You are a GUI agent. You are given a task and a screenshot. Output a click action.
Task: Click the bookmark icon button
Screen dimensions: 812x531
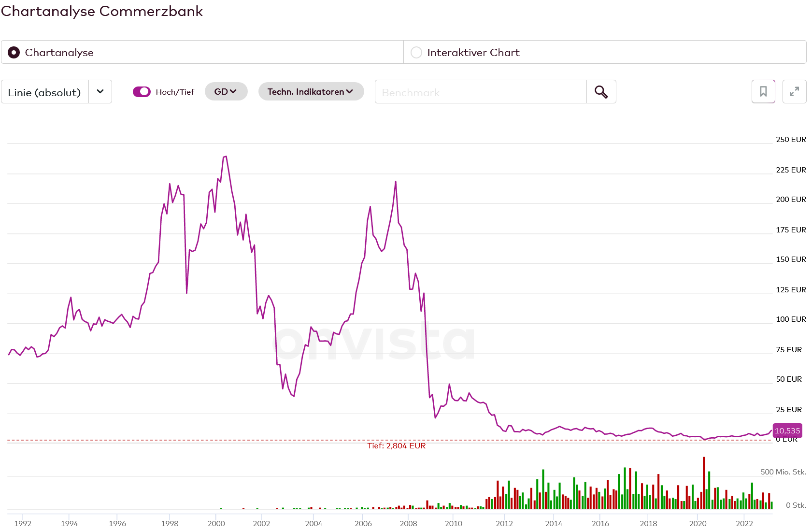[x=763, y=92]
